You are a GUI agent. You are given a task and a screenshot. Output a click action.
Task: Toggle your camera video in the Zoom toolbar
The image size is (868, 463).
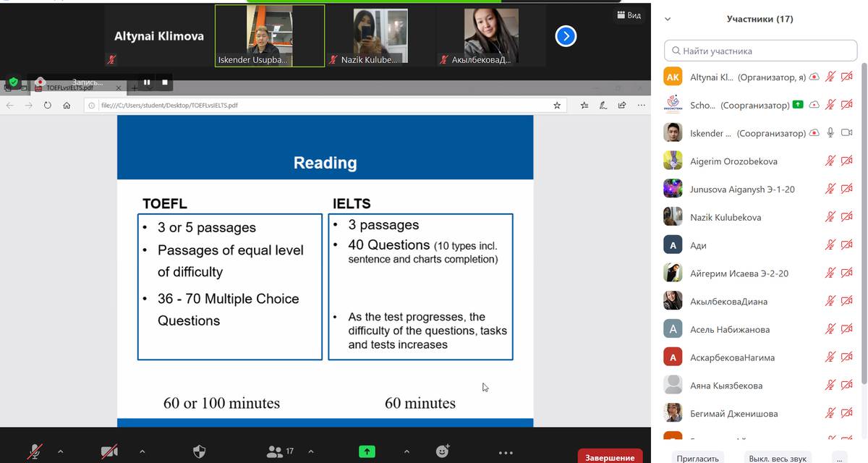pos(109,451)
